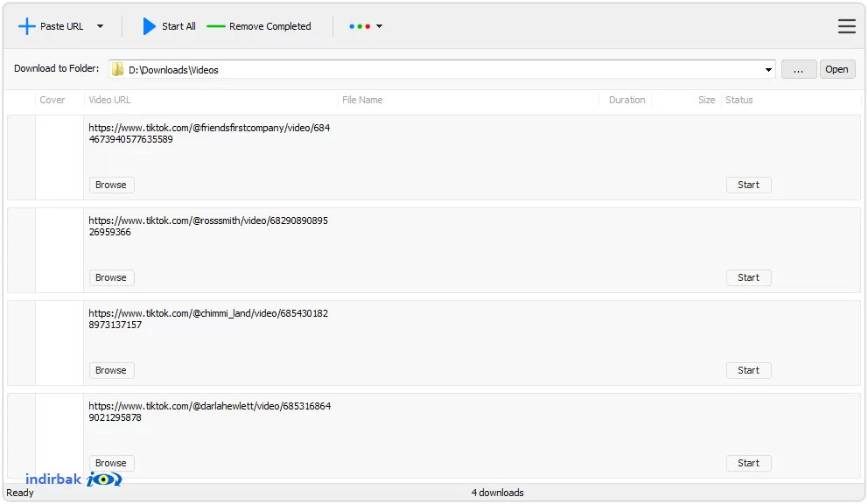The height and width of the screenshot is (504, 868).
Task: Click Browse for darlahewlett video
Action: [x=111, y=463]
